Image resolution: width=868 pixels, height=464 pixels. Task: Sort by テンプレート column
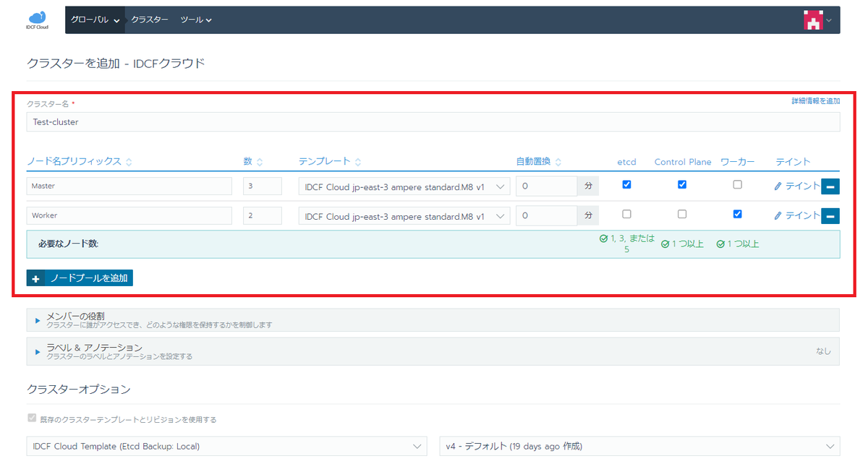coord(330,162)
